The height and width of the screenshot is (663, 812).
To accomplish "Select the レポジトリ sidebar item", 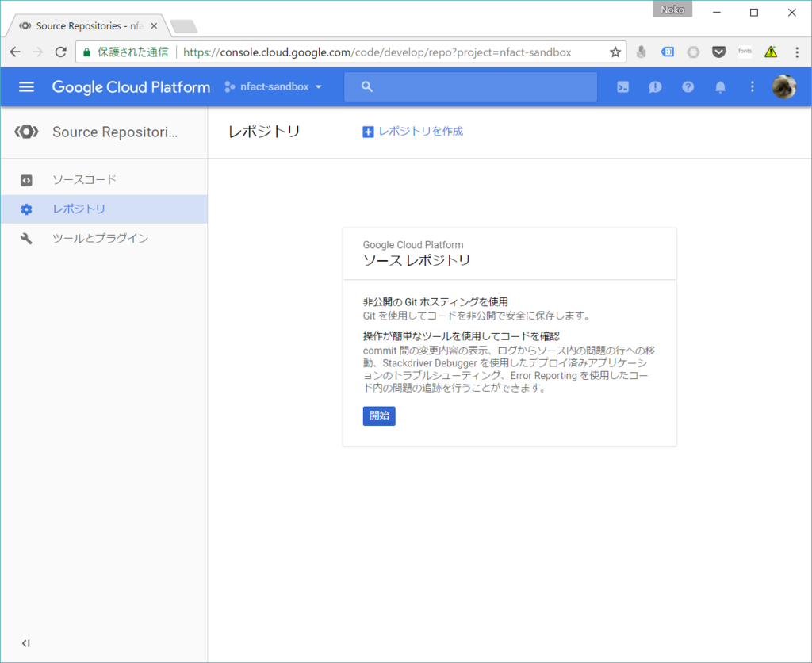I will click(x=104, y=209).
